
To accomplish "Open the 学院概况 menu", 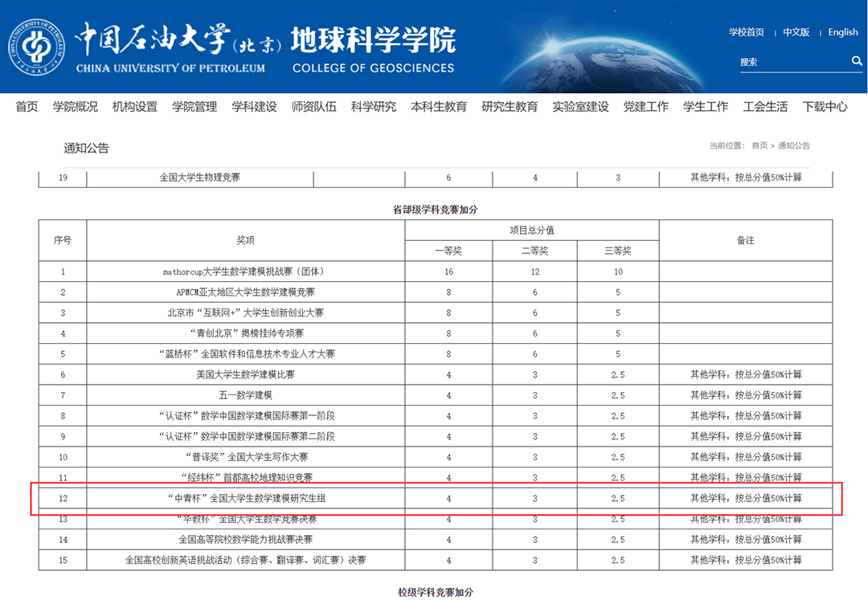I will [76, 106].
